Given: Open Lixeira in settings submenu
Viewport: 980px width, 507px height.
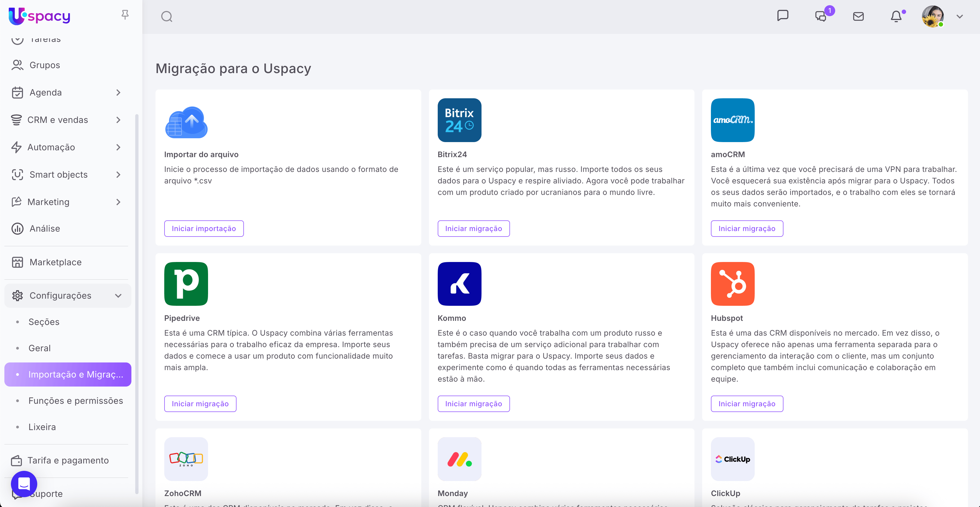Looking at the screenshot, I should [42, 427].
